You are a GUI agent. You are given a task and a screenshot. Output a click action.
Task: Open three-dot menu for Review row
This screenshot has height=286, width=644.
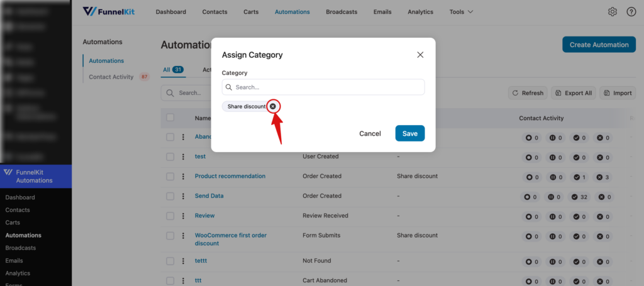[183, 216]
